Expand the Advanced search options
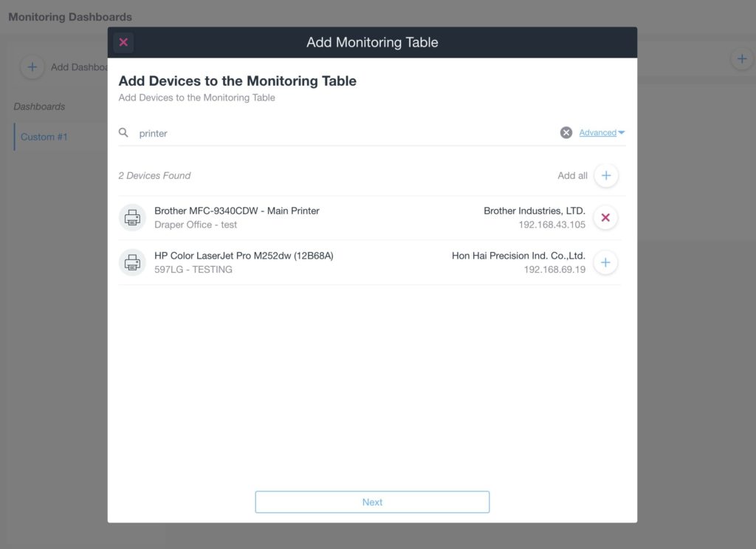 (x=602, y=132)
